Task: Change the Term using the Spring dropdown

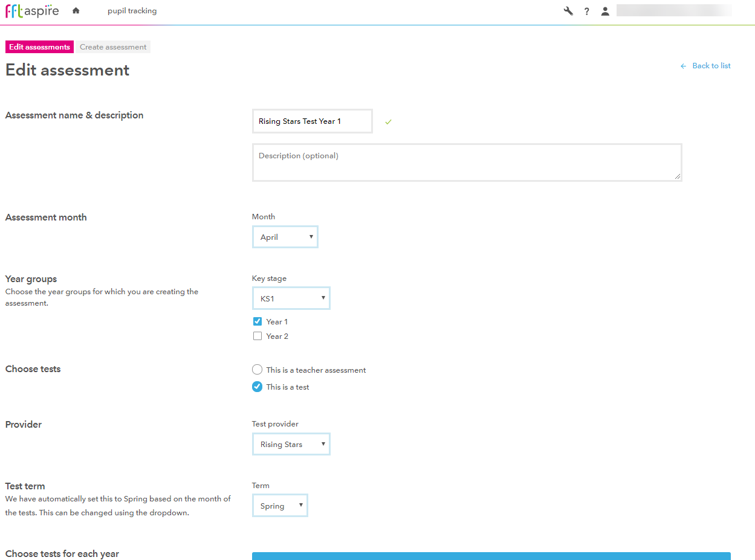Action: coord(280,505)
